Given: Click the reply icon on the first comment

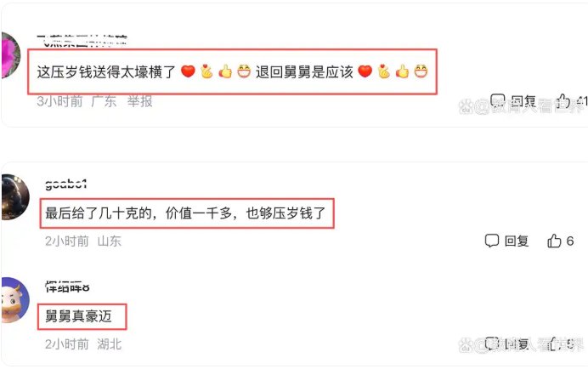Looking at the screenshot, I should coord(498,100).
